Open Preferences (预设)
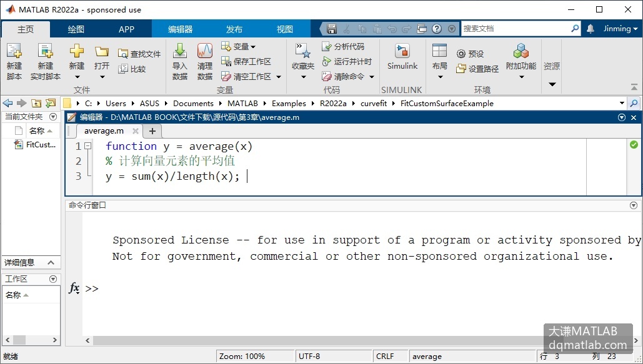Viewport: 643px width, 364px height. pos(470,54)
